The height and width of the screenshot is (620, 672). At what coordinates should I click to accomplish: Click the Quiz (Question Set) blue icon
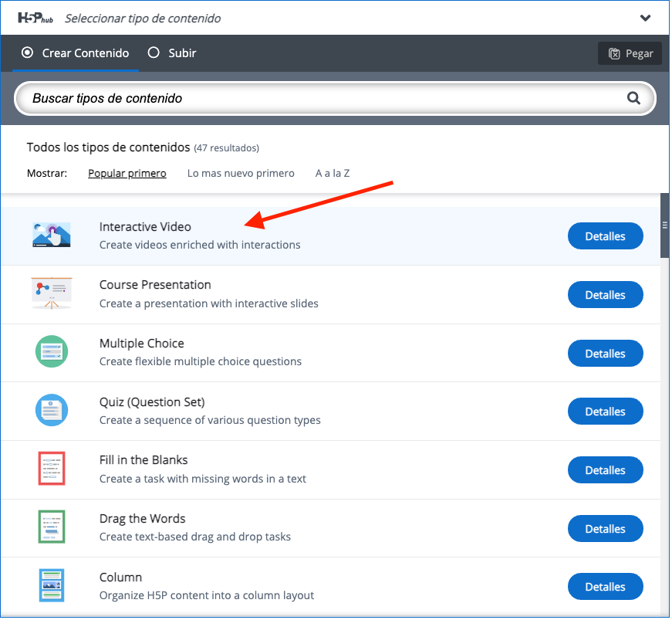[x=52, y=411]
